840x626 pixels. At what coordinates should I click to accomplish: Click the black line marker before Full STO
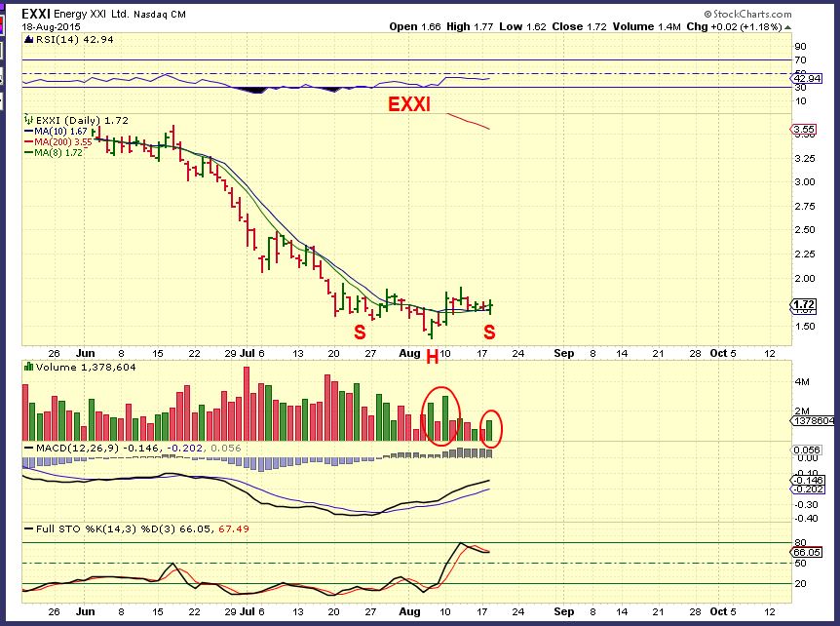29,529
